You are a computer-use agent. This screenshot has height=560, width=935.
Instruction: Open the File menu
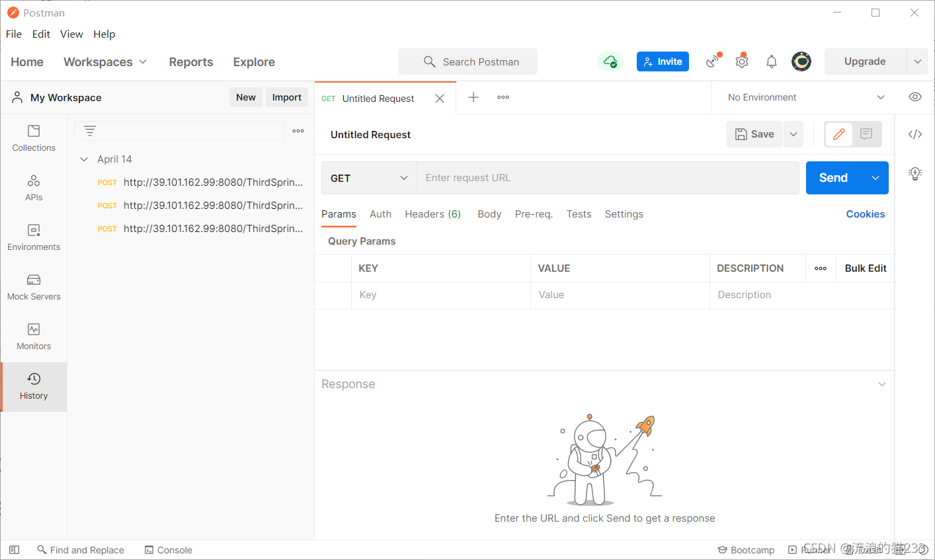14,34
